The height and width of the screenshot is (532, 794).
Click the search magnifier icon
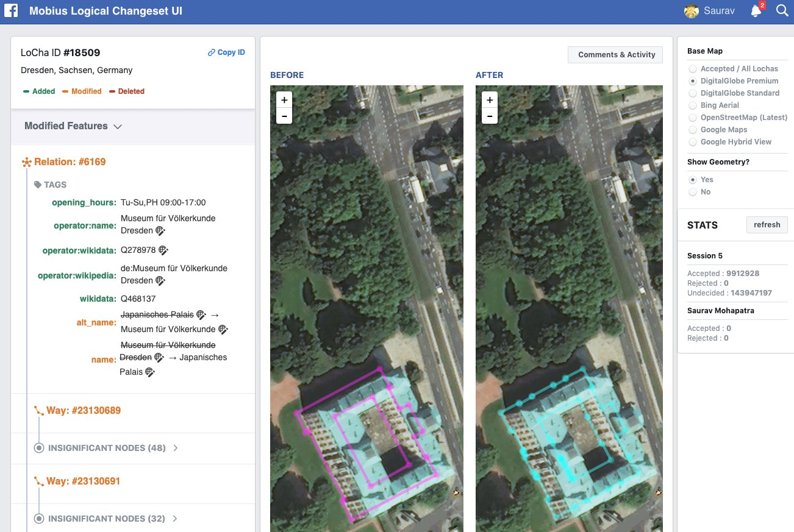782,11
